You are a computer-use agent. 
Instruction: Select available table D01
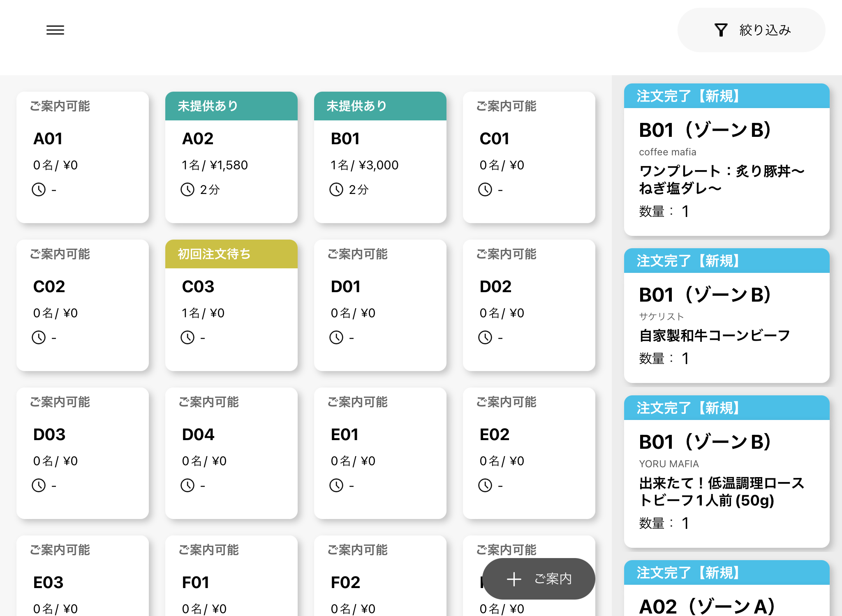point(380,305)
